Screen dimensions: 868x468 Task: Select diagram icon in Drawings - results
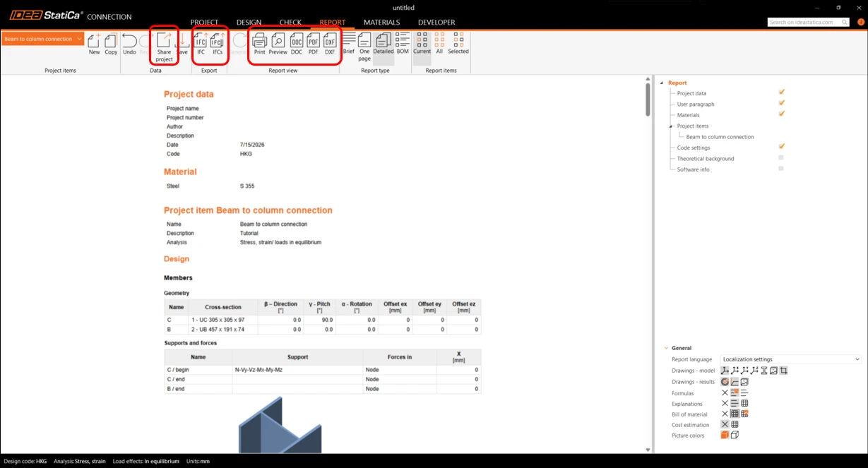[735, 382]
